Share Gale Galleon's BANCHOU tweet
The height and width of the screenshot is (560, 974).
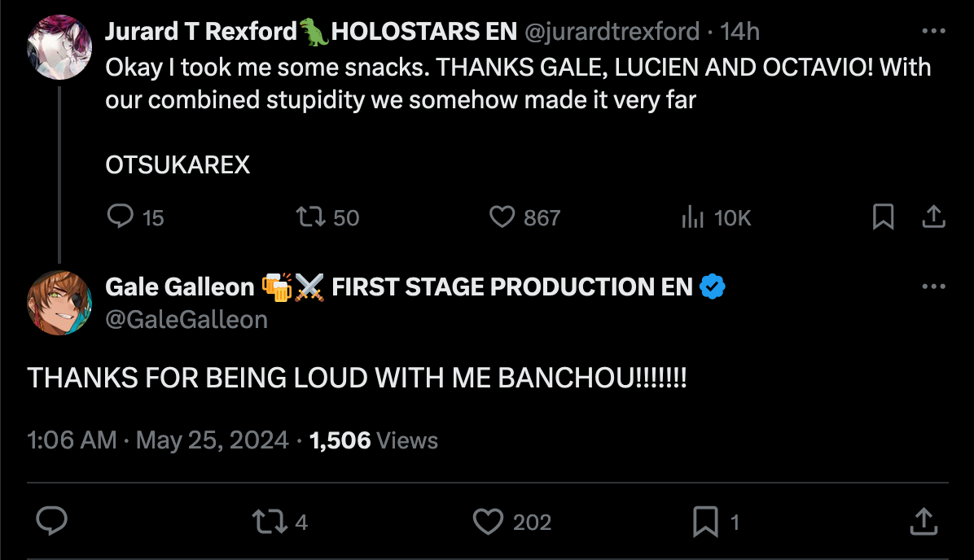923,521
